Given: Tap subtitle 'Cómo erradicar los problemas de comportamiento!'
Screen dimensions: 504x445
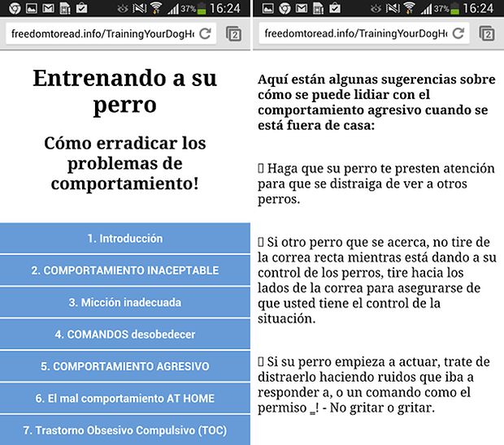Looking at the screenshot, I should 125,163.
